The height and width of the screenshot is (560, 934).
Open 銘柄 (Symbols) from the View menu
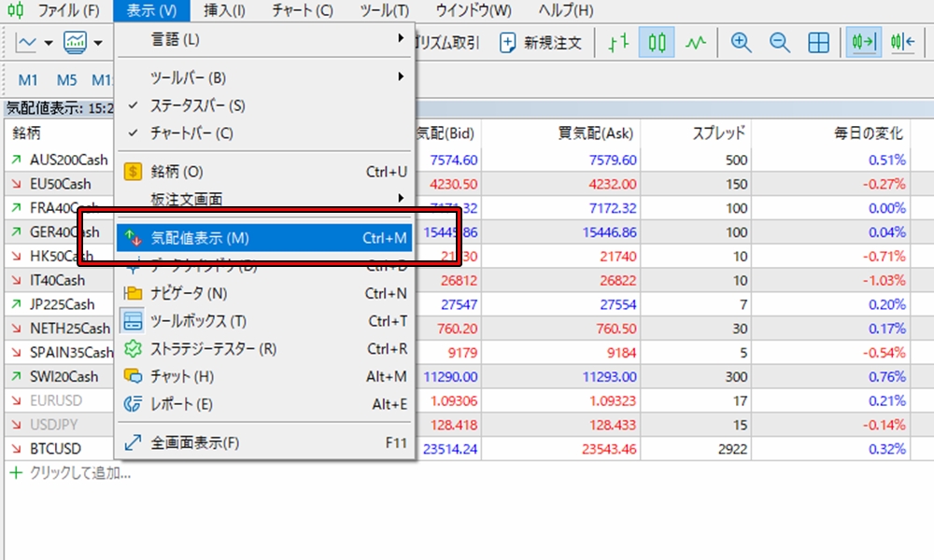tap(177, 172)
